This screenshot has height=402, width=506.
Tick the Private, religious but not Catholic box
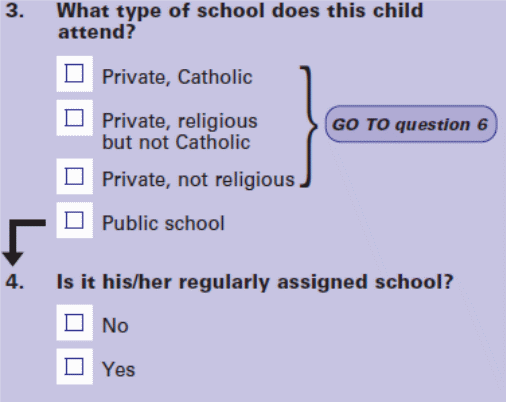[x=74, y=118]
